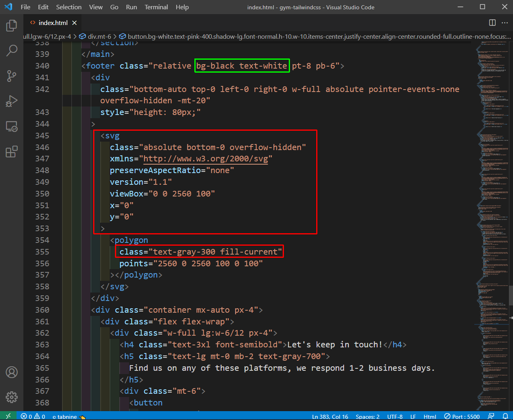This screenshot has width=513, height=420.
Task: Close the index.html tab
Action: pos(74,23)
